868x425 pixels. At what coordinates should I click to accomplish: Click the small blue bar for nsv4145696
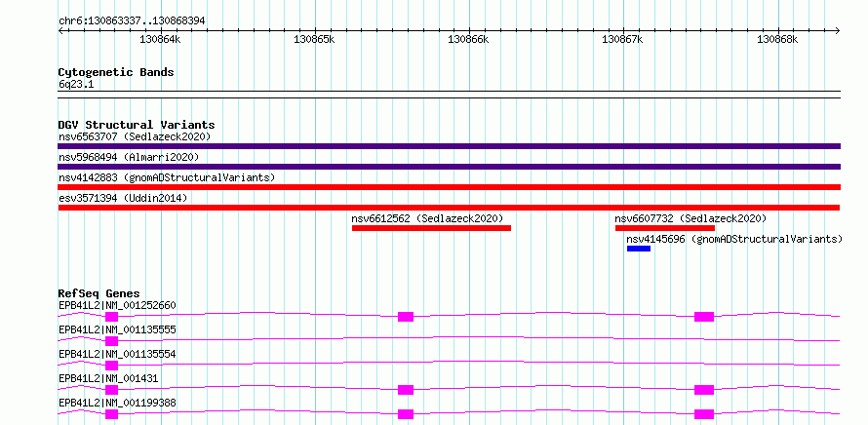coord(638,249)
